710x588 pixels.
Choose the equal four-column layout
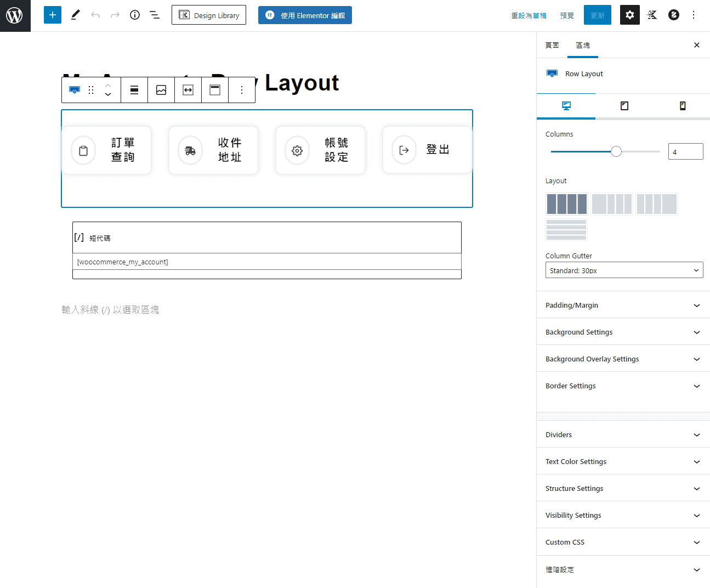[x=567, y=204]
